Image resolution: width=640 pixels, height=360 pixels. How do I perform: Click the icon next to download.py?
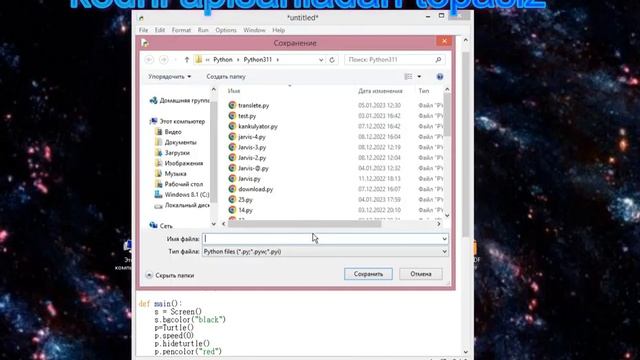[x=232, y=189]
